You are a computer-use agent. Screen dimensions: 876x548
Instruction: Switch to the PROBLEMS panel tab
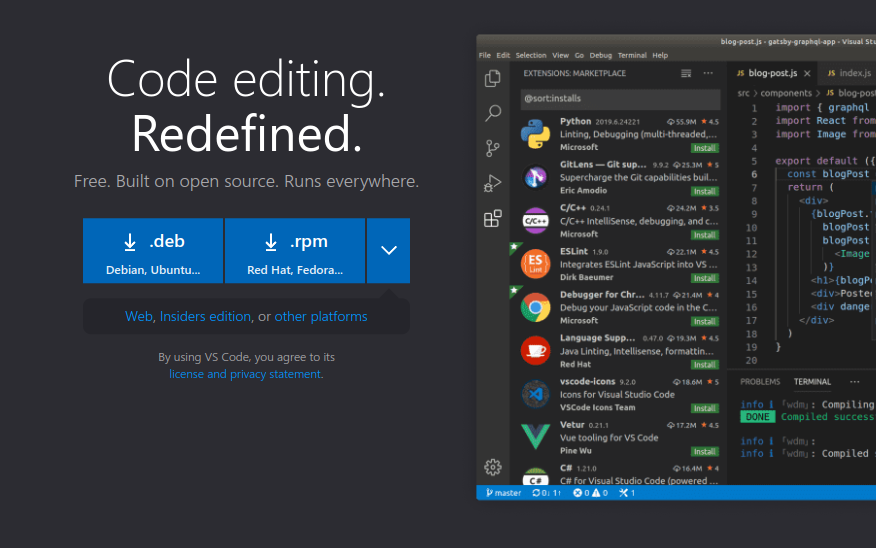[760, 382]
